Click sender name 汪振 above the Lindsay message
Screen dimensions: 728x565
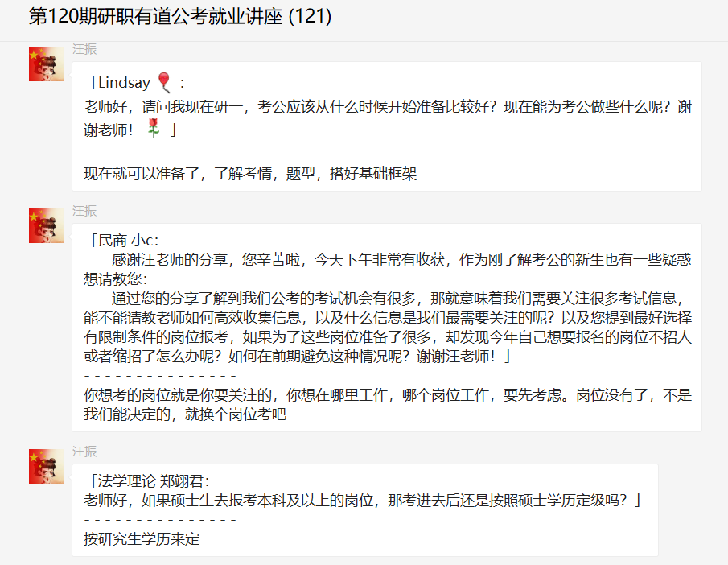click(x=84, y=49)
